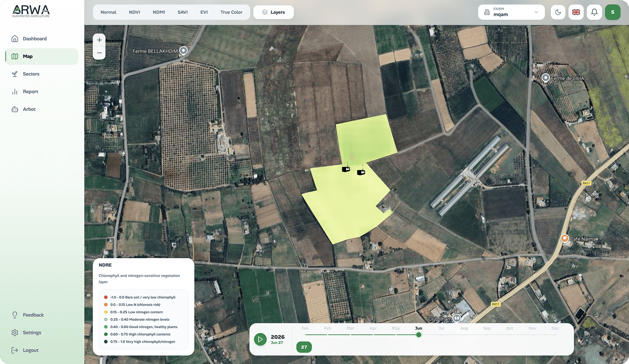Click the Feedback lightbulb icon
The width and height of the screenshot is (629, 364).
15,315
